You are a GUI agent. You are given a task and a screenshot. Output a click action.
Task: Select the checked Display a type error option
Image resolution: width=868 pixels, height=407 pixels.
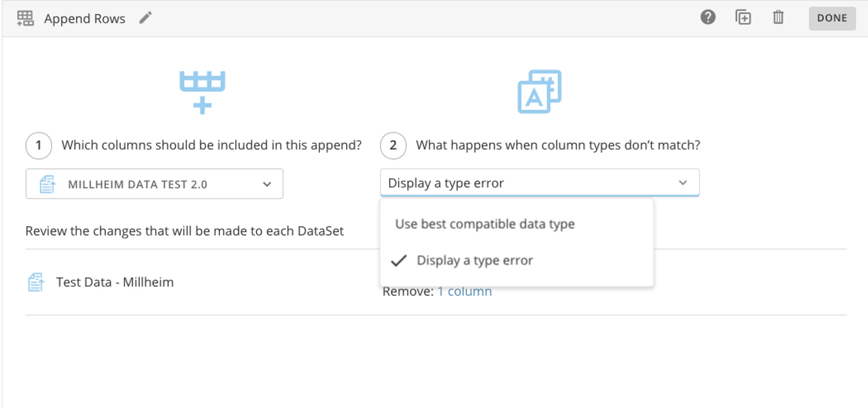click(474, 261)
